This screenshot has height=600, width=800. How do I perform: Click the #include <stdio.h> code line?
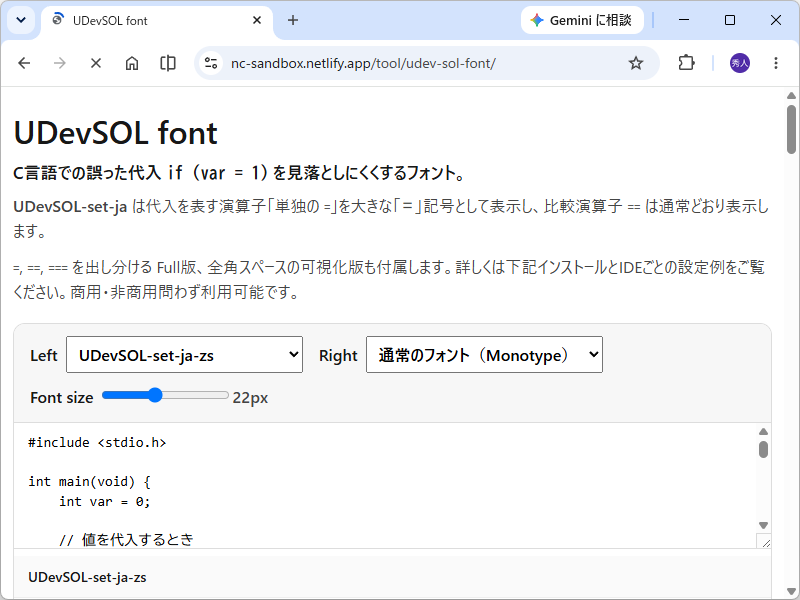click(x=97, y=442)
